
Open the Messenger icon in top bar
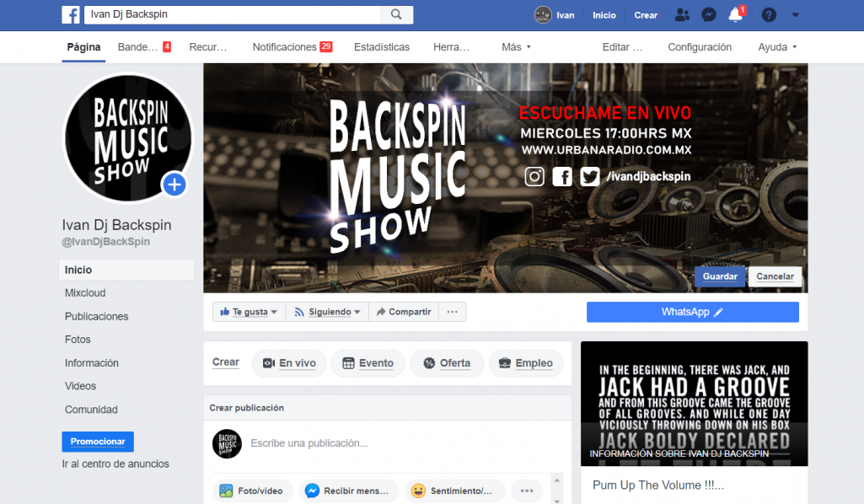(709, 15)
